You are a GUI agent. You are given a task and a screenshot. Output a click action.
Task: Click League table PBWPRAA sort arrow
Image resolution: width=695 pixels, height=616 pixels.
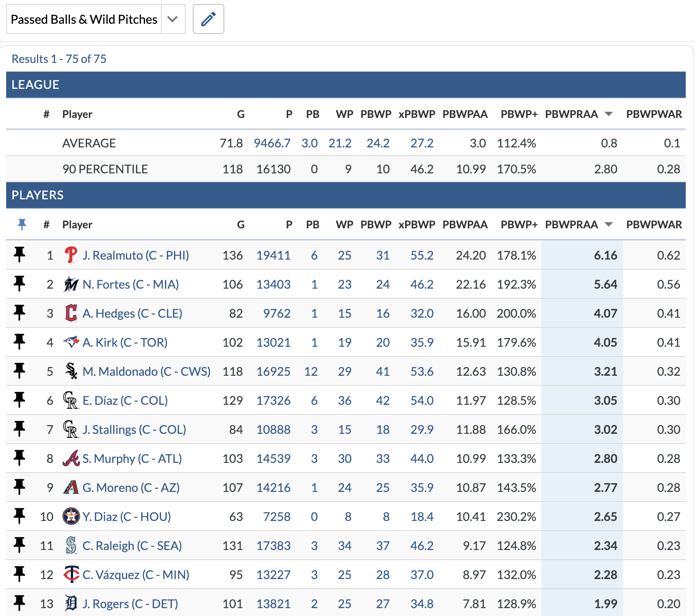[x=609, y=114]
